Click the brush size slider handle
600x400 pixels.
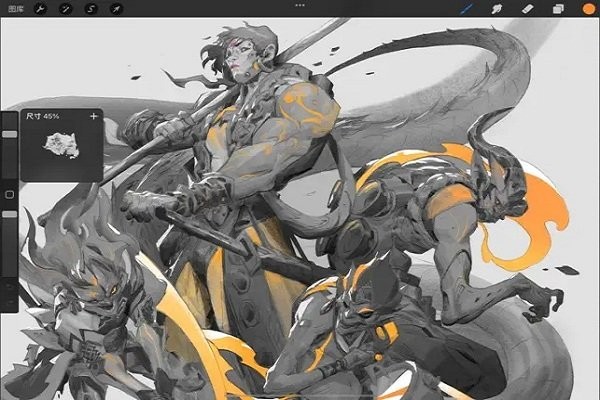click(x=9, y=134)
